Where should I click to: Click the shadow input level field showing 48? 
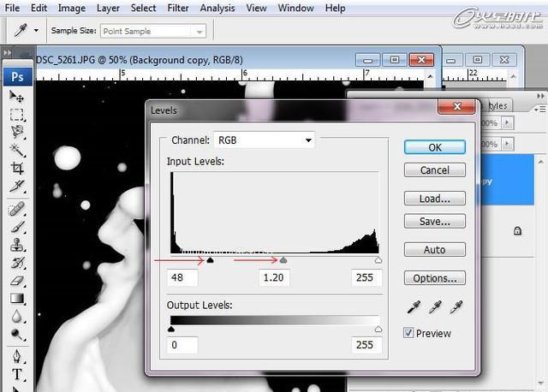point(183,277)
